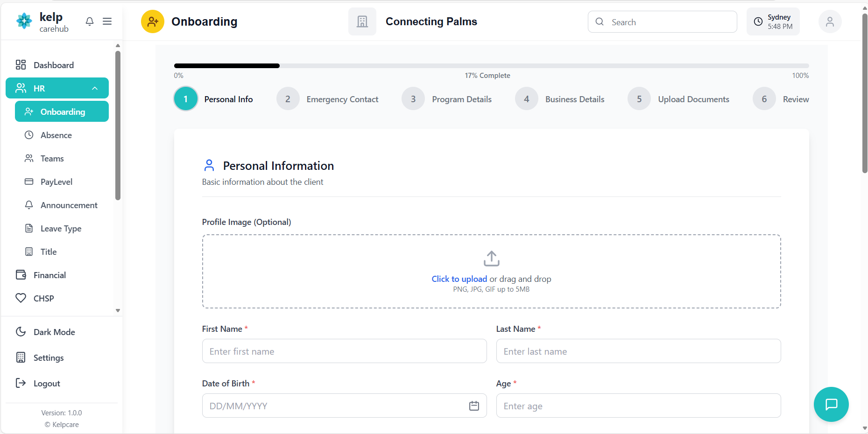868x434 pixels.
Task: Click the 'Click to upload' link
Action: click(459, 279)
